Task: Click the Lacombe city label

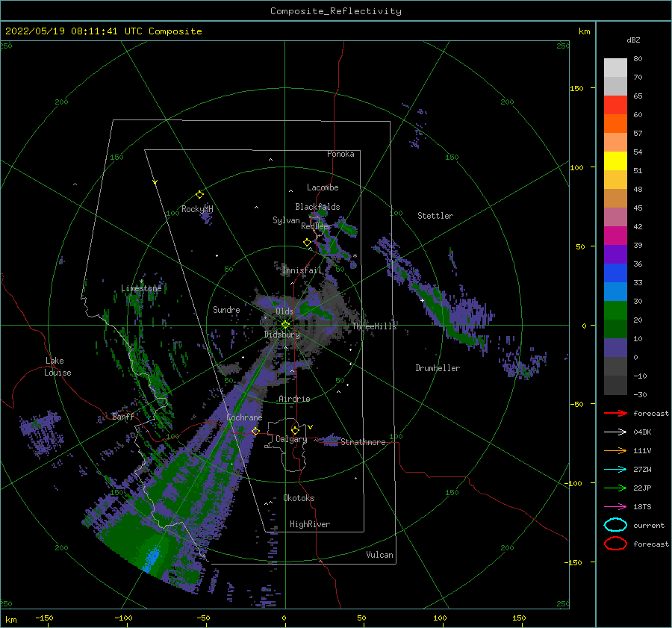Action: click(323, 187)
